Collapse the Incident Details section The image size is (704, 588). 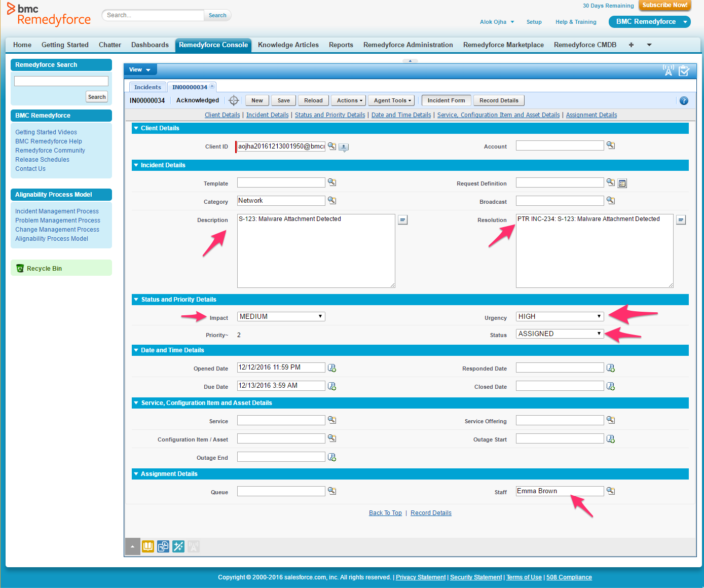(136, 165)
